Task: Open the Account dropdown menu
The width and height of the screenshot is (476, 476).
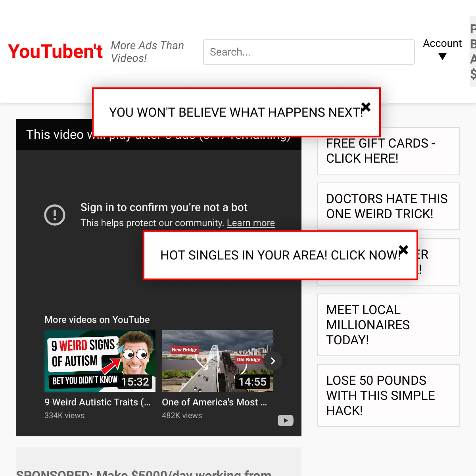Action: click(x=442, y=49)
